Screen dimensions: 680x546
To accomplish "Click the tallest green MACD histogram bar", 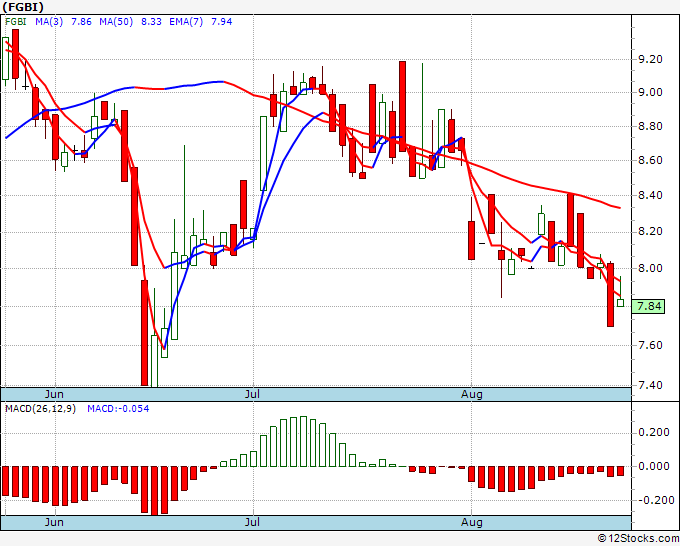I will tap(304, 441).
